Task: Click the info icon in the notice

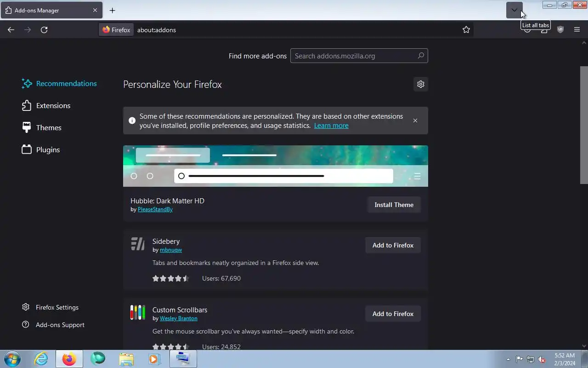Action: click(x=132, y=121)
